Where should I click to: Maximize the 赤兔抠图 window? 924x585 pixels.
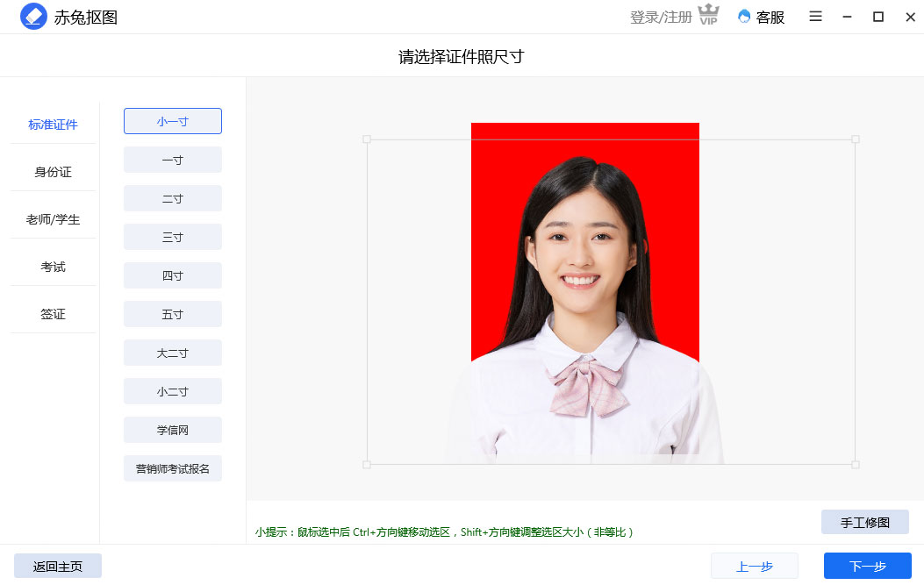pos(878,17)
